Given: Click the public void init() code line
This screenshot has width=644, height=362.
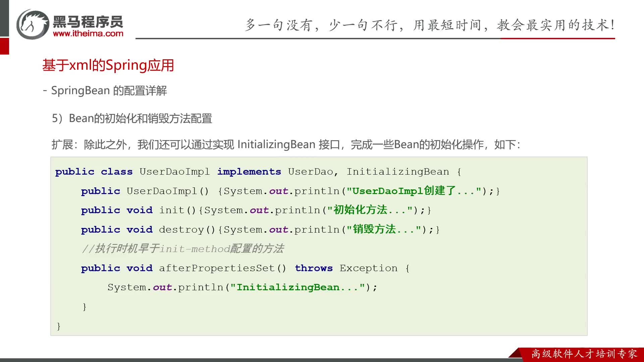Looking at the screenshot, I should click(256, 210).
